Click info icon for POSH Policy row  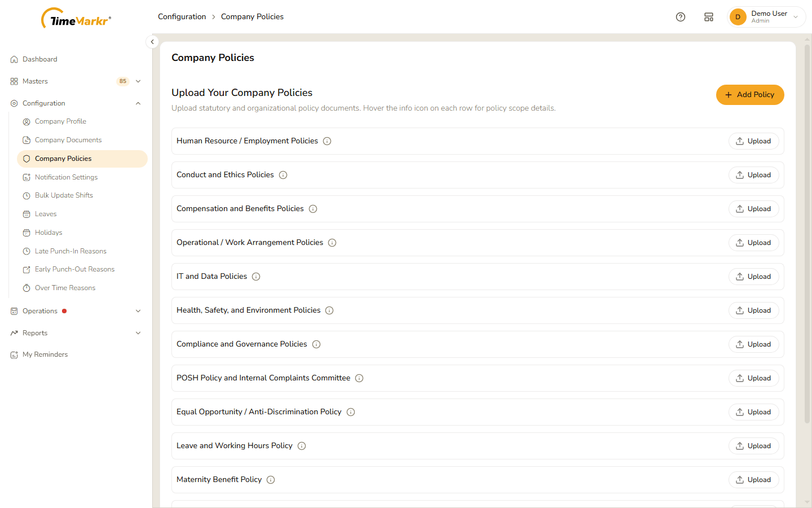[359, 378]
